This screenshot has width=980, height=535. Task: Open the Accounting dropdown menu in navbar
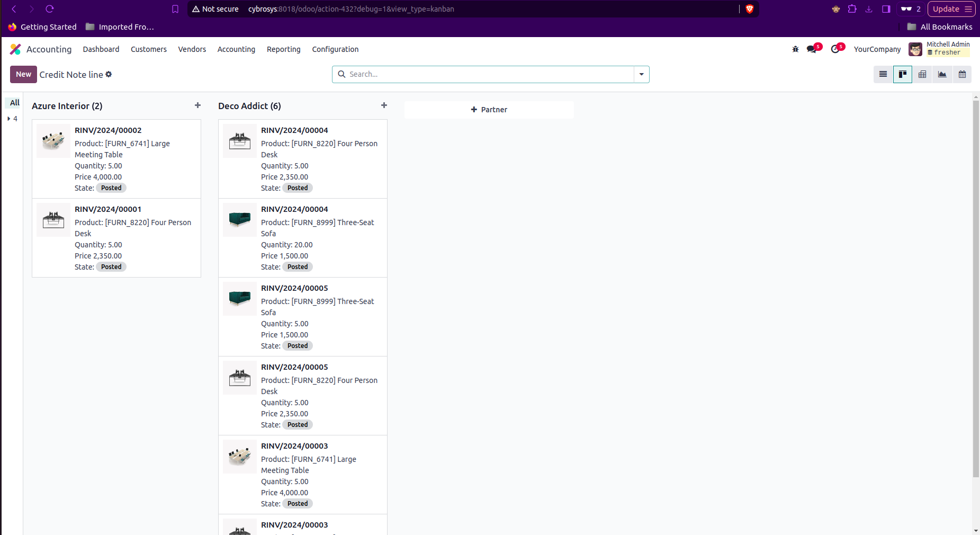pyautogui.click(x=236, y=49)
